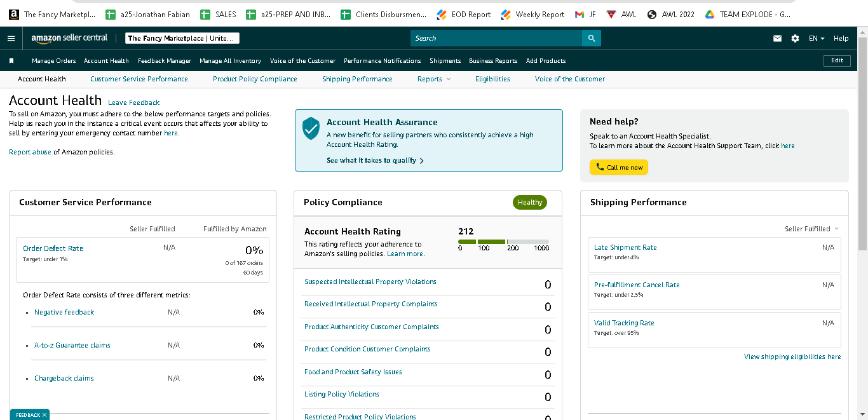Click the Amazon Seller Central logo
The height and width of the screenshot is (420, 868).
pos(69,38)
